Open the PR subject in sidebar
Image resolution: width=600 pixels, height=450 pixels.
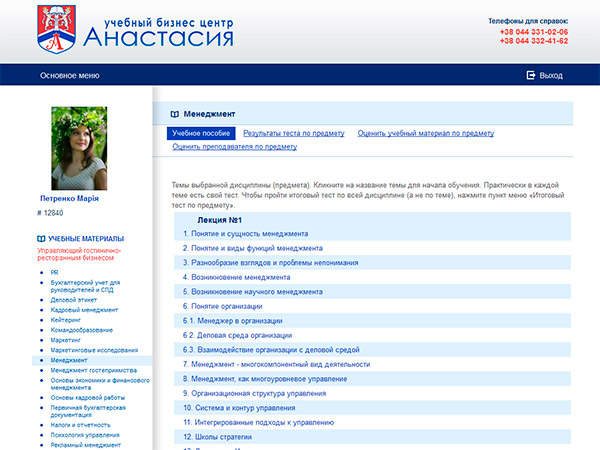coord(54,272)
